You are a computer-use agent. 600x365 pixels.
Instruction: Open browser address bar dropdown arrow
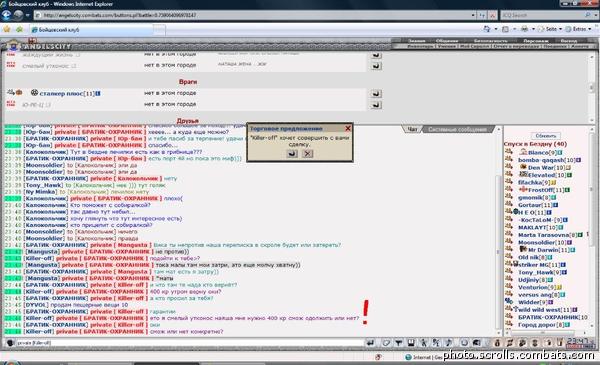[x=473, y=15]
